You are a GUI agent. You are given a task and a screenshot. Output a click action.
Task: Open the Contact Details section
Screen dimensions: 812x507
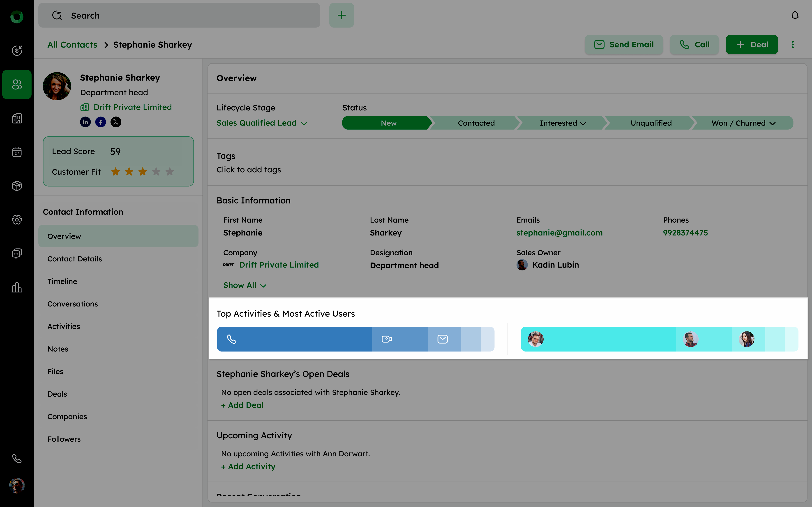(x=74, y=259)
